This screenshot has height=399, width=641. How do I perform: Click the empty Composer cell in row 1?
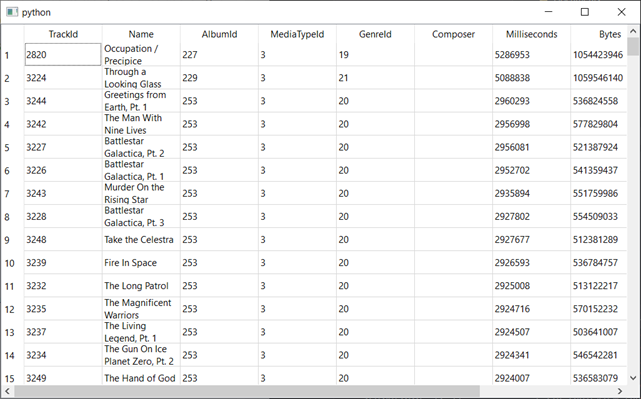tap(454, 55)
